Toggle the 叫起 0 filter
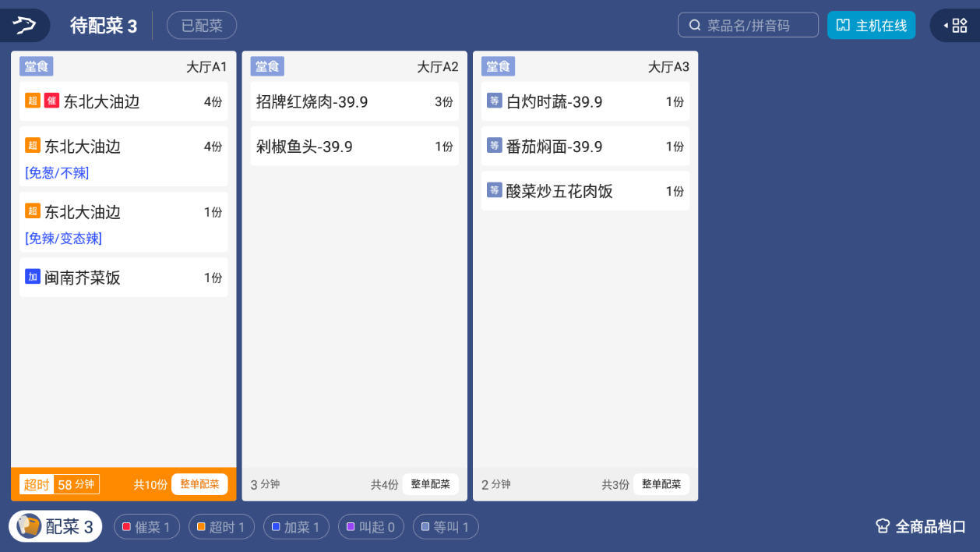 pyautogui.click(x=371, y=527)
